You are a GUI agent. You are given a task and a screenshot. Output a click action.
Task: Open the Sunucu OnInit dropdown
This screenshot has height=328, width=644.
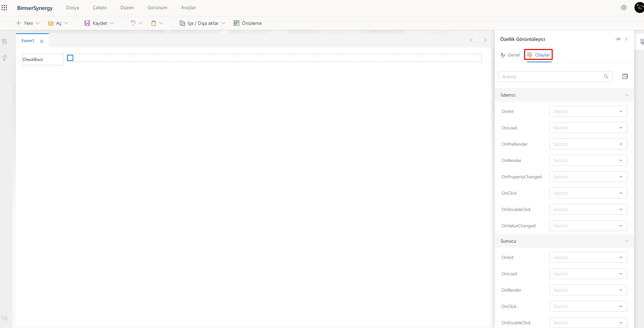click(588, 257)
